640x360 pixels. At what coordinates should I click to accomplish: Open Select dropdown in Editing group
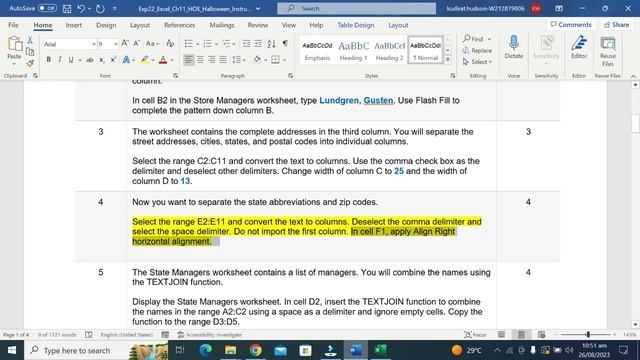[478, 62]
